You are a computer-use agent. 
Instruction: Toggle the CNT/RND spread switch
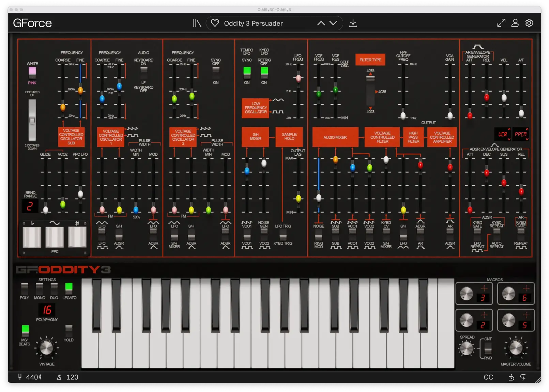pyautogui.click(x=488, y=348)
